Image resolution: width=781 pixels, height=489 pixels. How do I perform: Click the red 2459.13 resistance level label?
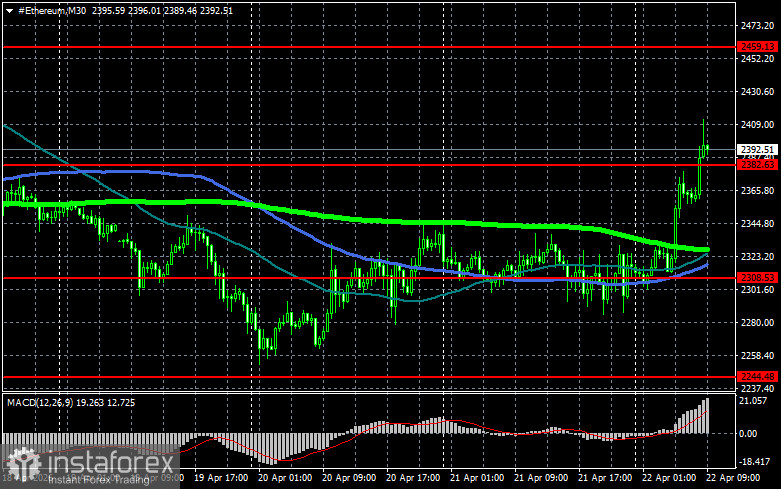[758, 47]
